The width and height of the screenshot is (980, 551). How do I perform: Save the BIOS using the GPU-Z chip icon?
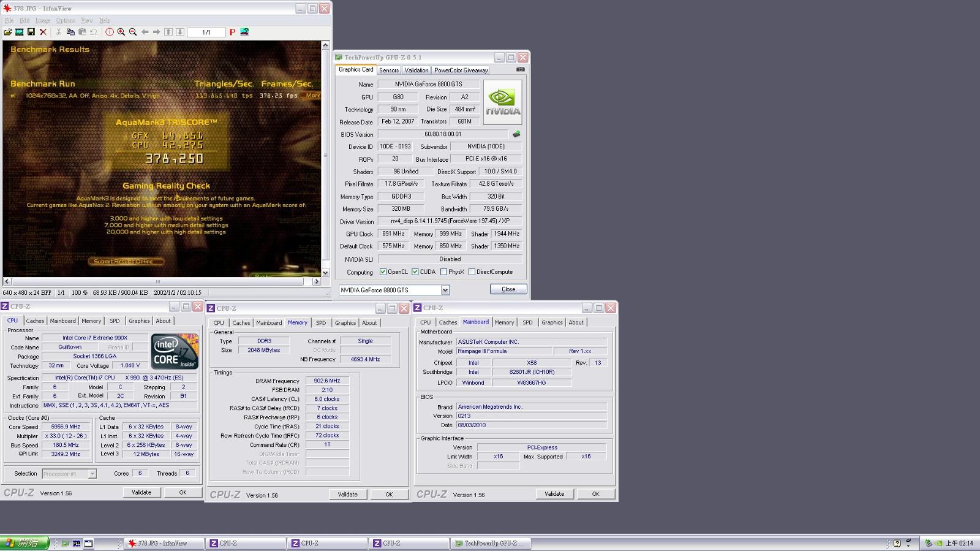[x=516, y=134]
